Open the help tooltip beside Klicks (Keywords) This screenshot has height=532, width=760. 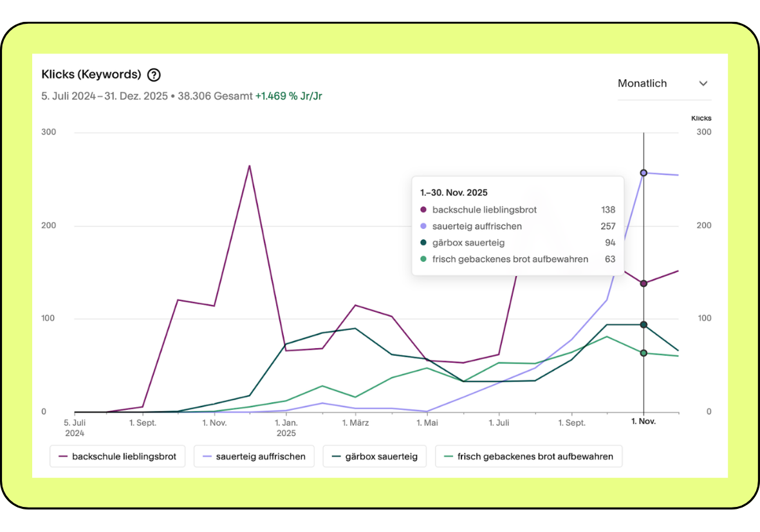coord(153,75)
